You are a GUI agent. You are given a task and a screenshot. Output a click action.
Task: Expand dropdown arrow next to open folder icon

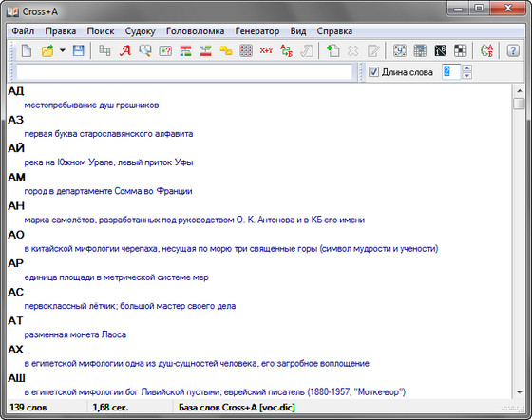(x=63, y=50)
